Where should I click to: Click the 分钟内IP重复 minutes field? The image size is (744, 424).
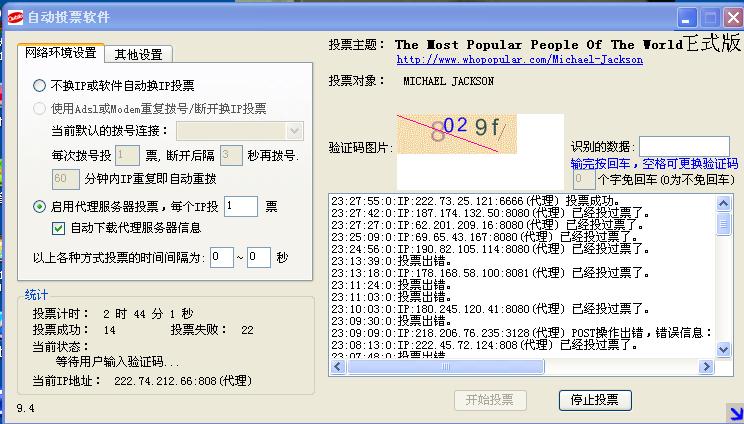tap(65, 179)
